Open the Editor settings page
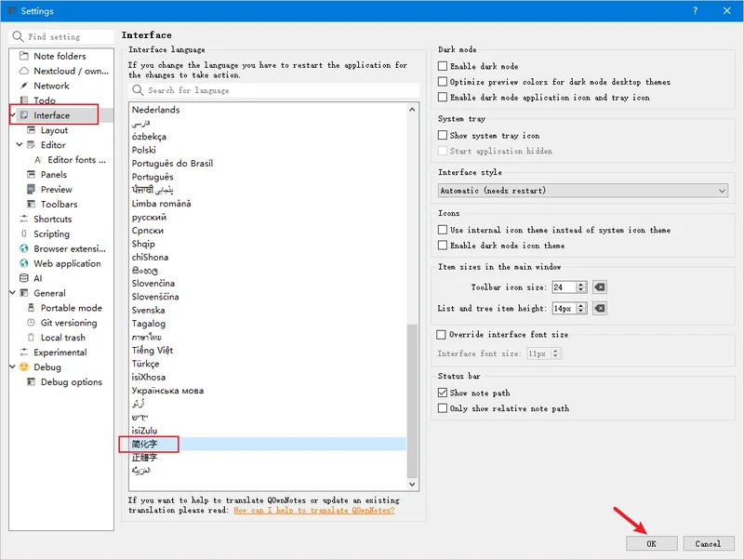 [x=53, y=145]
